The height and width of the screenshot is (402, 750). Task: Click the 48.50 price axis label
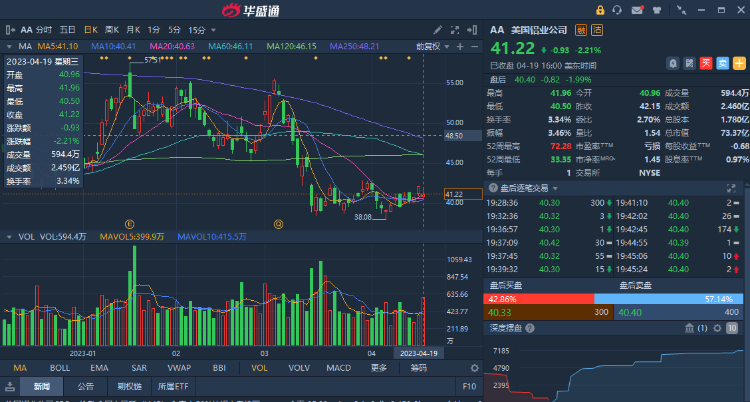click(463, 136)
